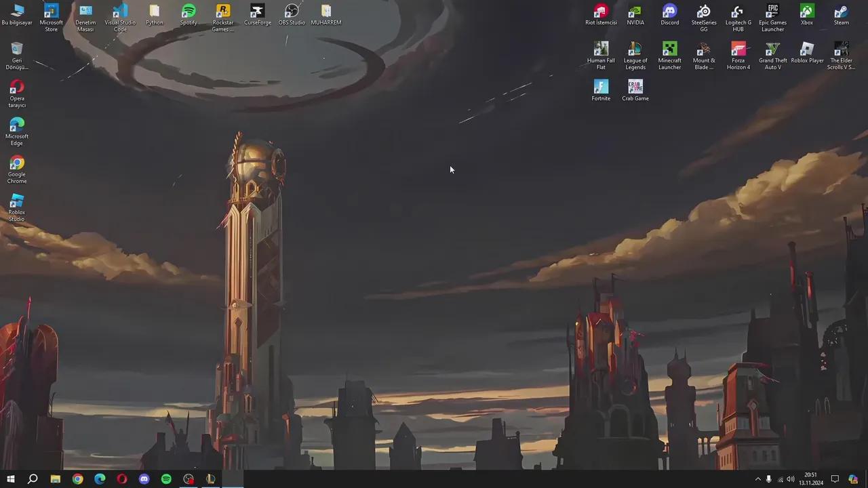Select Crab Game desktop shortcut

635,91
